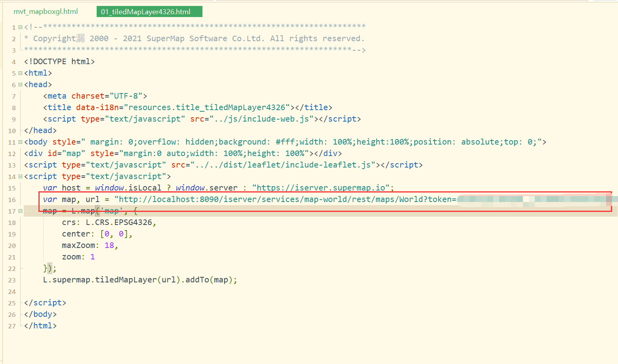Click the closing </html> tag
This screenshot has height=364, width=618.
coord(40,326)
